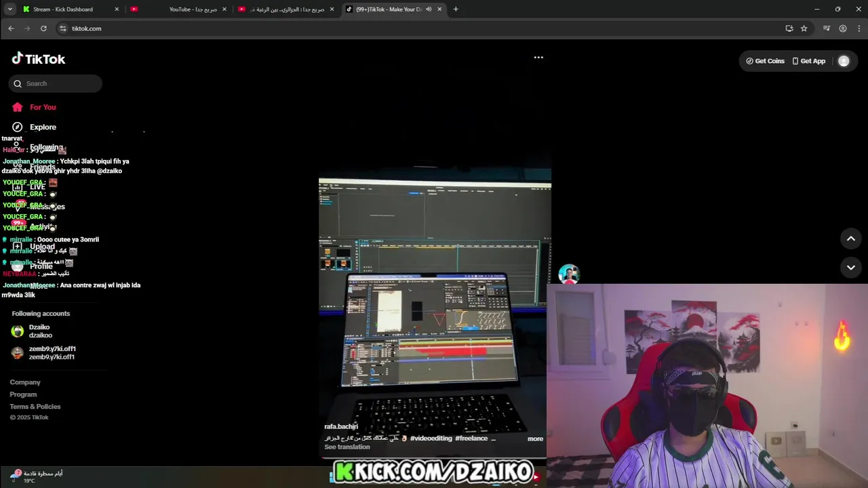This screenshot has height=488, width=868.
Task: Close the TikTok tab
Action: pos(439,9)
